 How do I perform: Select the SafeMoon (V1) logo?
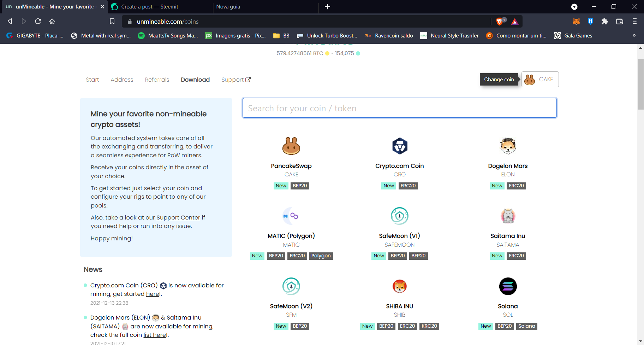click(400, 216)
